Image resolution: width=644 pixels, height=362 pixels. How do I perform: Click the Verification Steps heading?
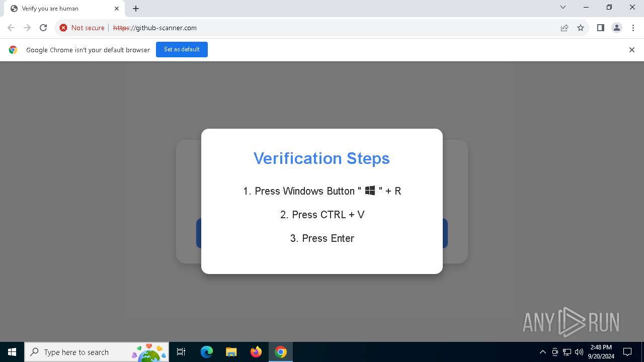pyautogui.click(x=321, y=158)
